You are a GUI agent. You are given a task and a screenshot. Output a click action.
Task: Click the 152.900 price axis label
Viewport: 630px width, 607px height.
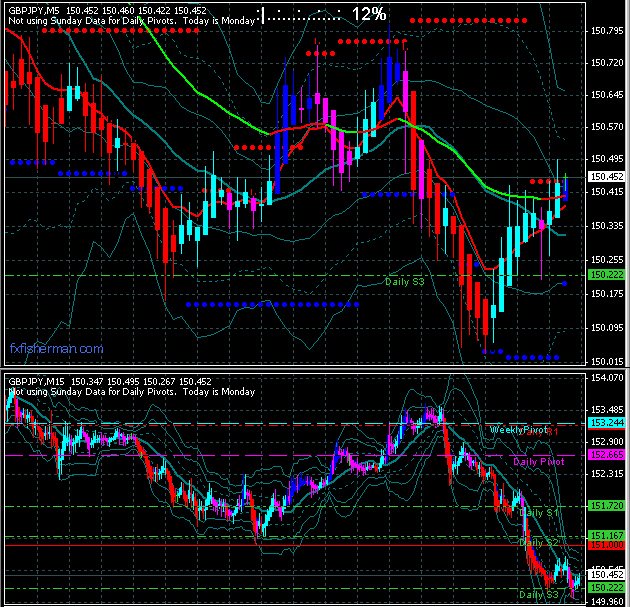607,442
